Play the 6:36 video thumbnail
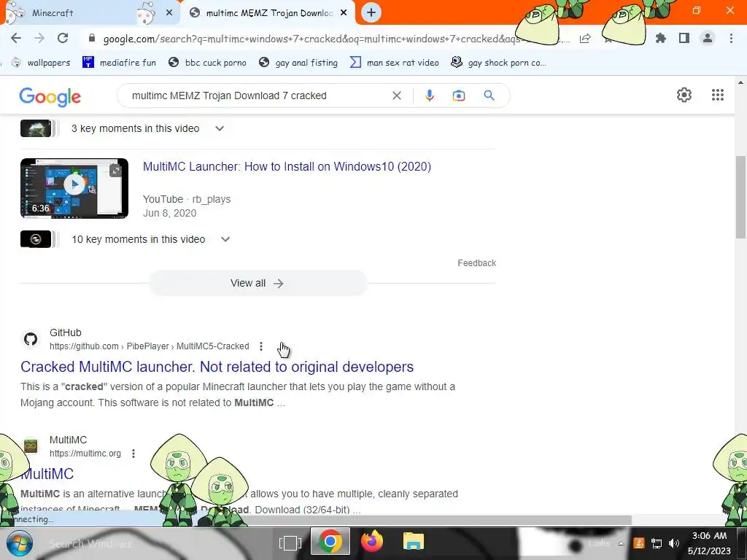747x560 pixels. [74, 189]
